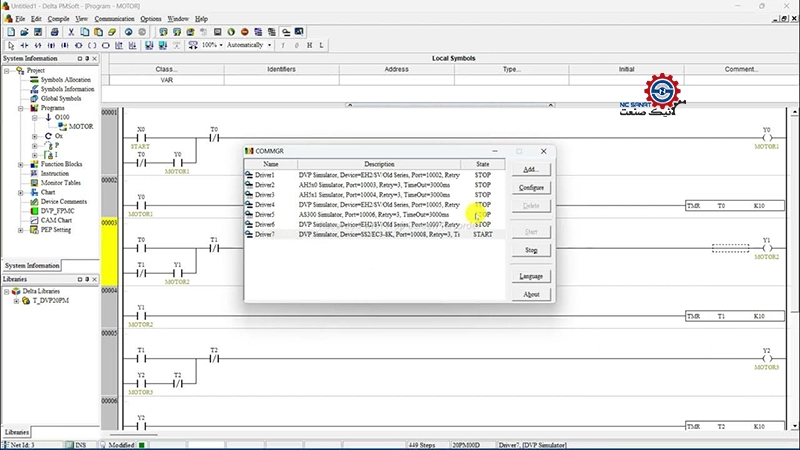Screen dimensions: 800x450
Task: Click the Open file toolbar icon
Action: click(23, 32)
